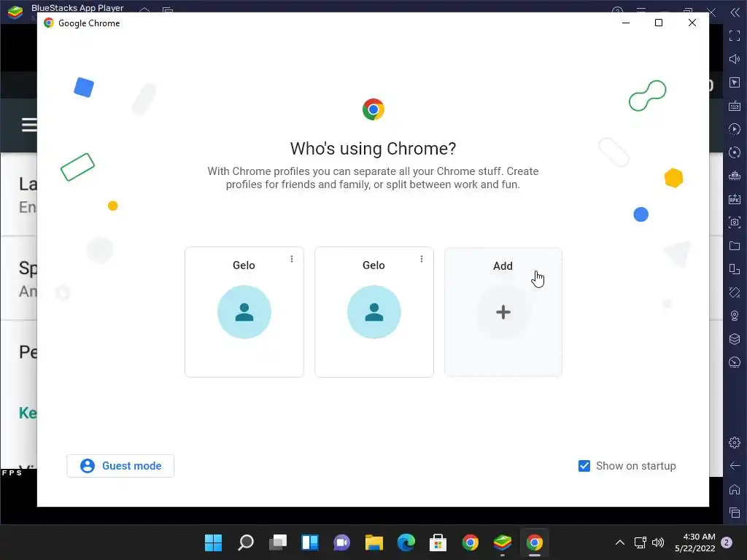
Task: Open the Widgets panel from taskbar
Action: pyautogui.click(x=309, y=542)
